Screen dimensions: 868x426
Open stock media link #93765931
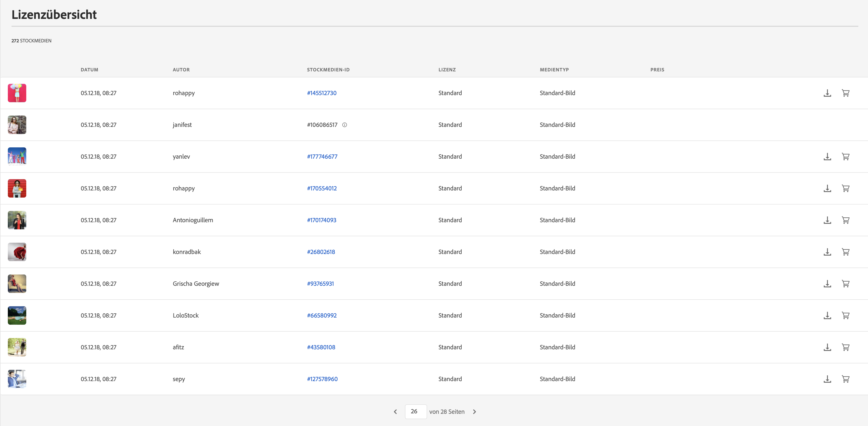click(x=320, y=283)
